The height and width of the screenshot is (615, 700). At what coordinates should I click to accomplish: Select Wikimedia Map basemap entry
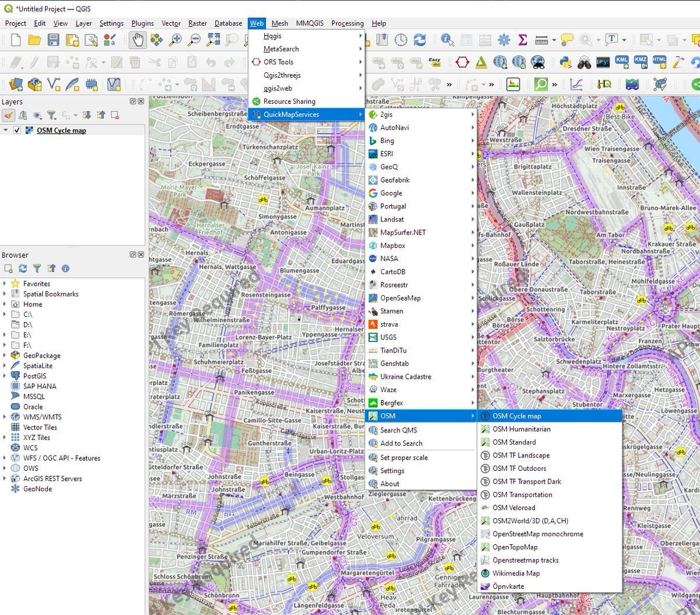click(x=549, y=574)
